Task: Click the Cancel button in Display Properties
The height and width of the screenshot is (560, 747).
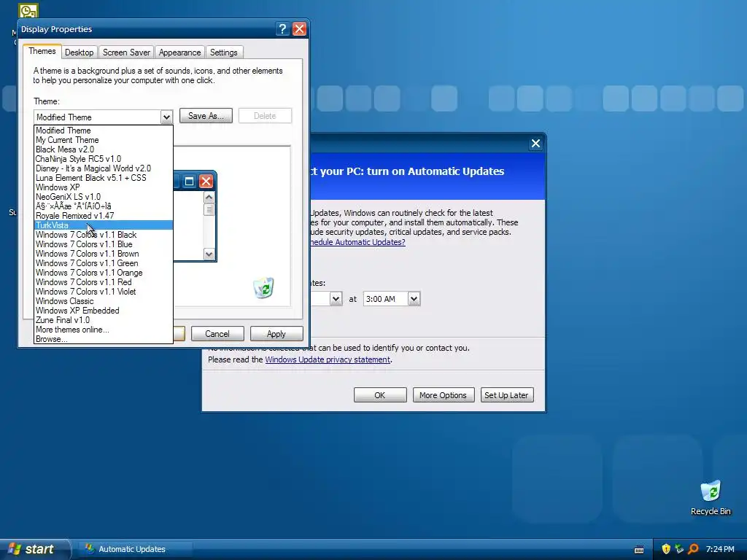Action: 217,334
